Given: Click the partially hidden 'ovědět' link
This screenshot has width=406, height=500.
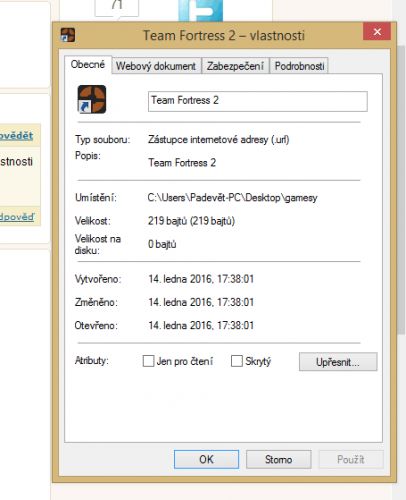Looking at the screenshot, I should [x=16, y=136].
